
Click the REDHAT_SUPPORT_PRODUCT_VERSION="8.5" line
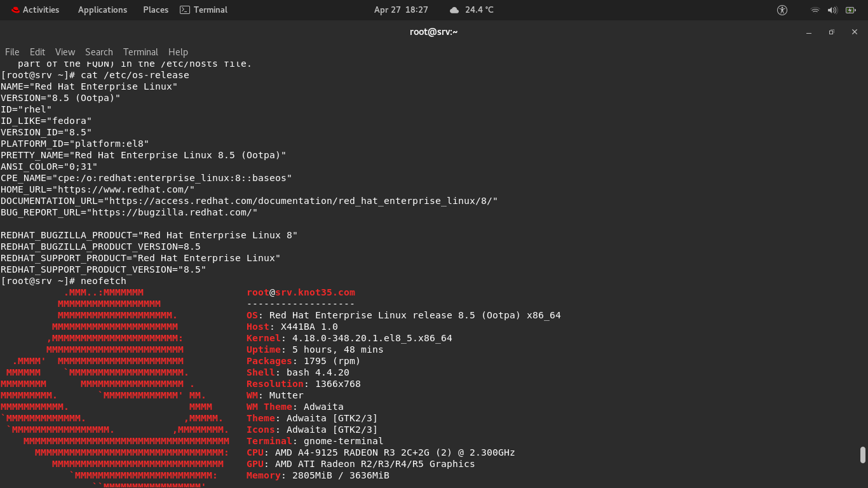click(x=104, y=269)
